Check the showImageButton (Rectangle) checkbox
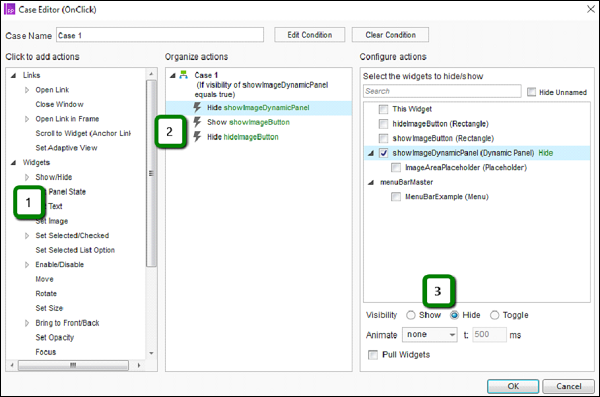This screenshot has height=397, width=600. point(383,138)
